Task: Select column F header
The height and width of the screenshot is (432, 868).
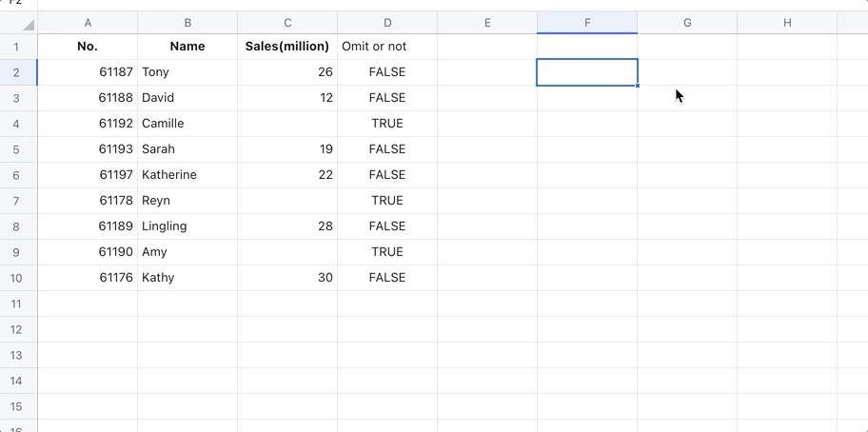Action: (587, 23)
